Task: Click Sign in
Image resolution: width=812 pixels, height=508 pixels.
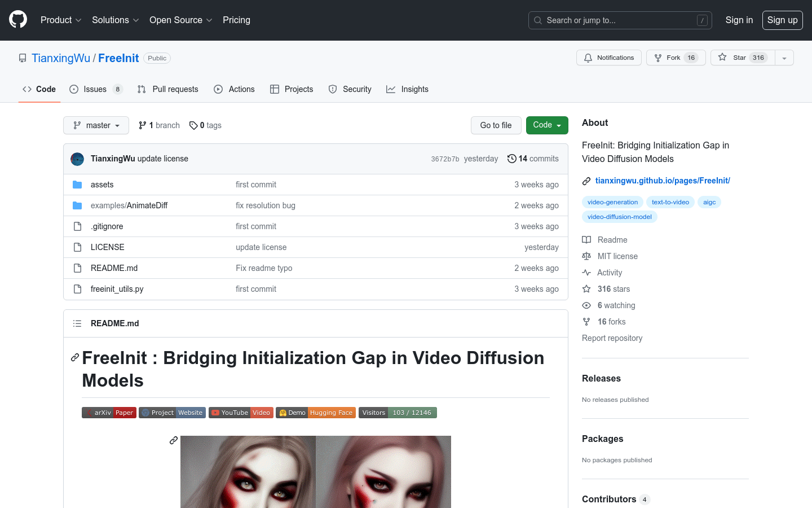Action: click(x=739, y=20)
